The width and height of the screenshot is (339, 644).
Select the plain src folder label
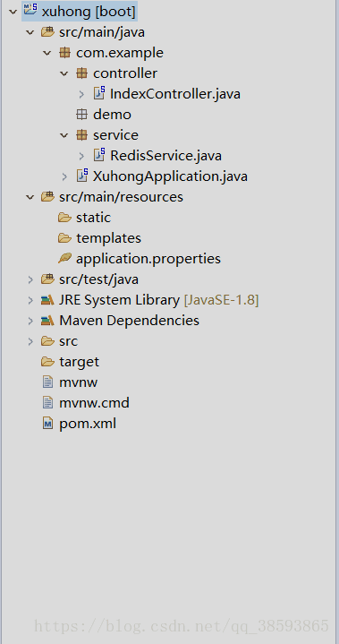coord(69,341)
